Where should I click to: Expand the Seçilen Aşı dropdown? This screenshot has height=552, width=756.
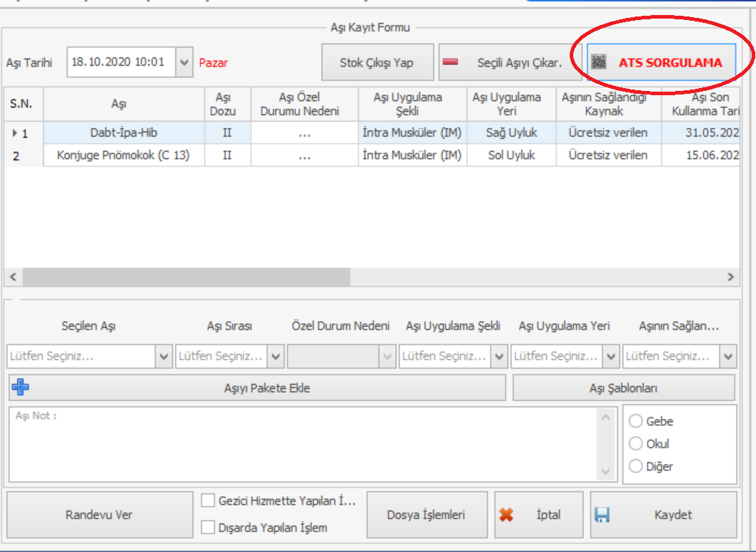coord(163,356)
